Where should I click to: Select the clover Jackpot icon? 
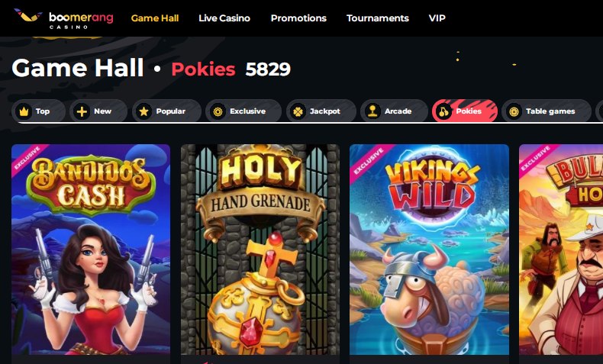click(x=298, y=111)
